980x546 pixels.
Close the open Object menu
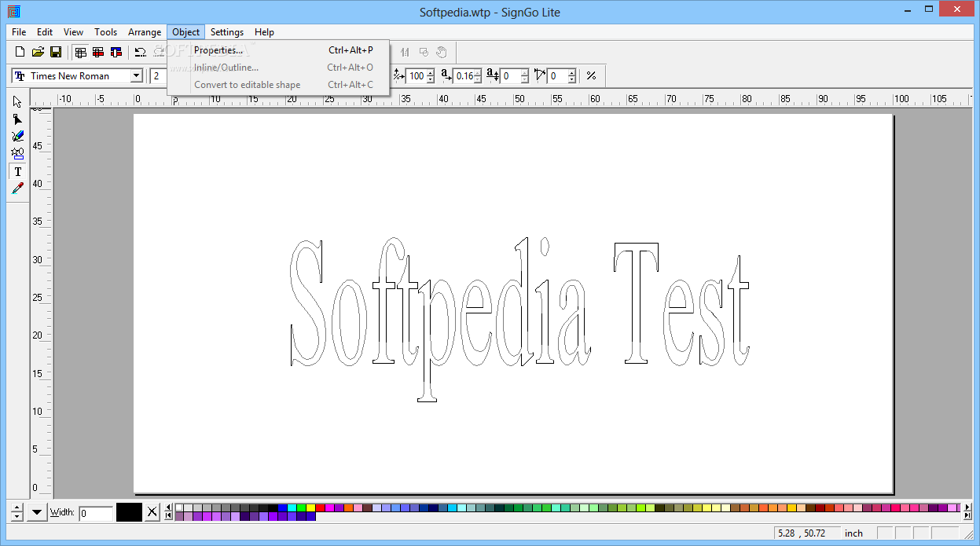click(x=186, y=32)
